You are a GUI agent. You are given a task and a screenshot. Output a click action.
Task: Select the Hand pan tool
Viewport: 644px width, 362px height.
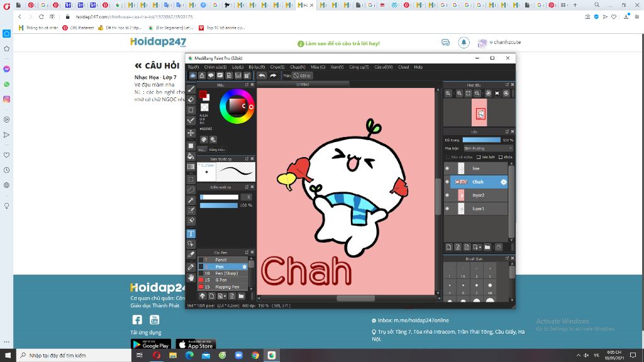[x=191, y=278]
